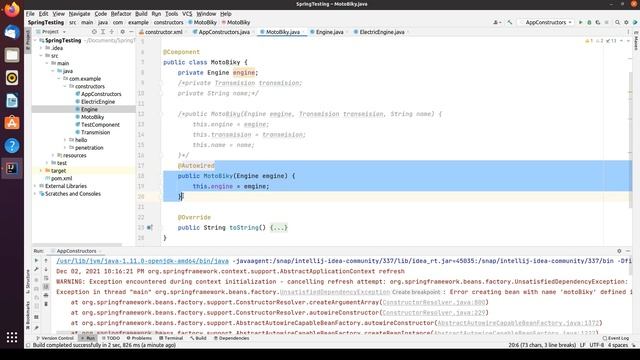Click expand all icon in Project panel

[103, 31]
